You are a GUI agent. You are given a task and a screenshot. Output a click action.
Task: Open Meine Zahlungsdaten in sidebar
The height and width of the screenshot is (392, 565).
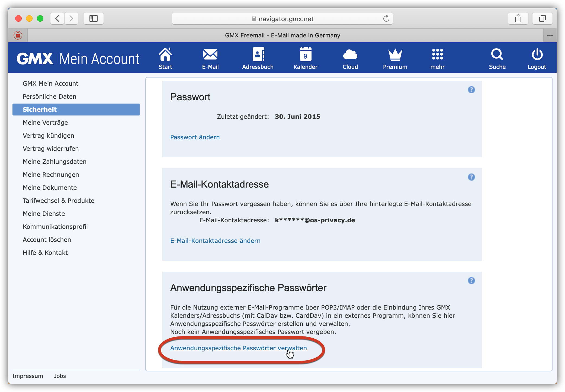pos(76,162)
